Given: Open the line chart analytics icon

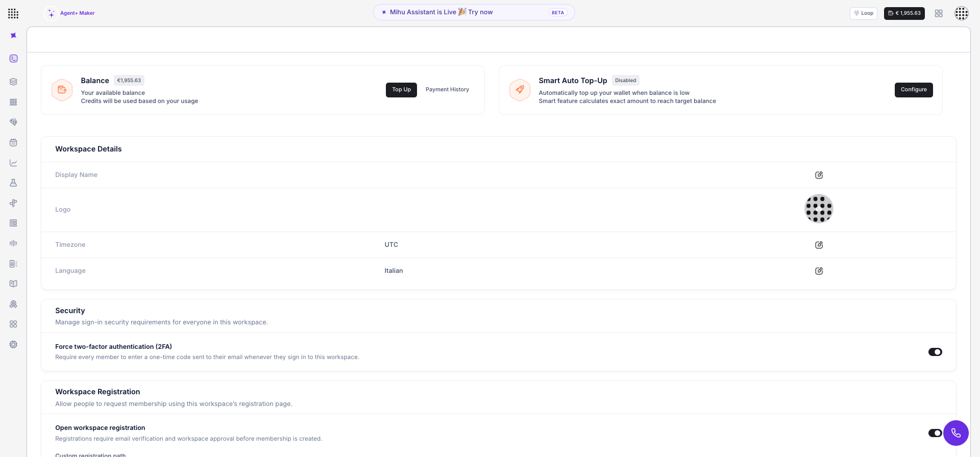Looking at the screenshot, I should pos(13,163).
